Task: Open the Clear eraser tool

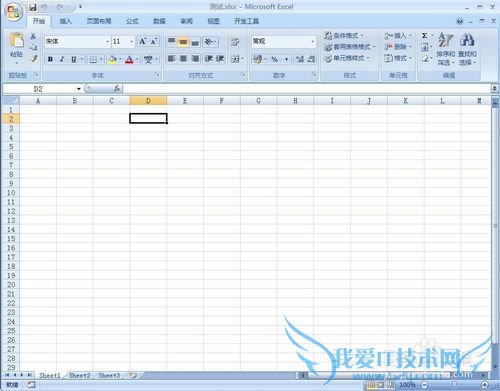Action: [x=425, y=59]
